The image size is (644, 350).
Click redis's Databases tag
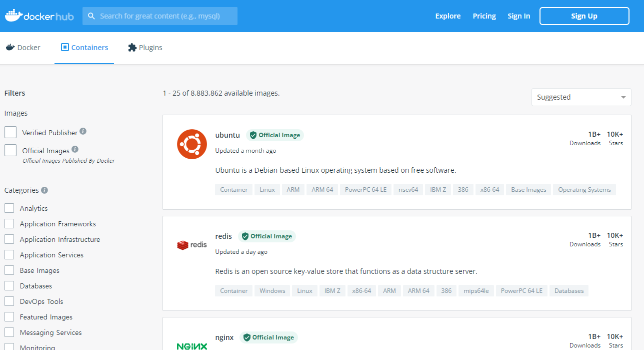(569, 291)
